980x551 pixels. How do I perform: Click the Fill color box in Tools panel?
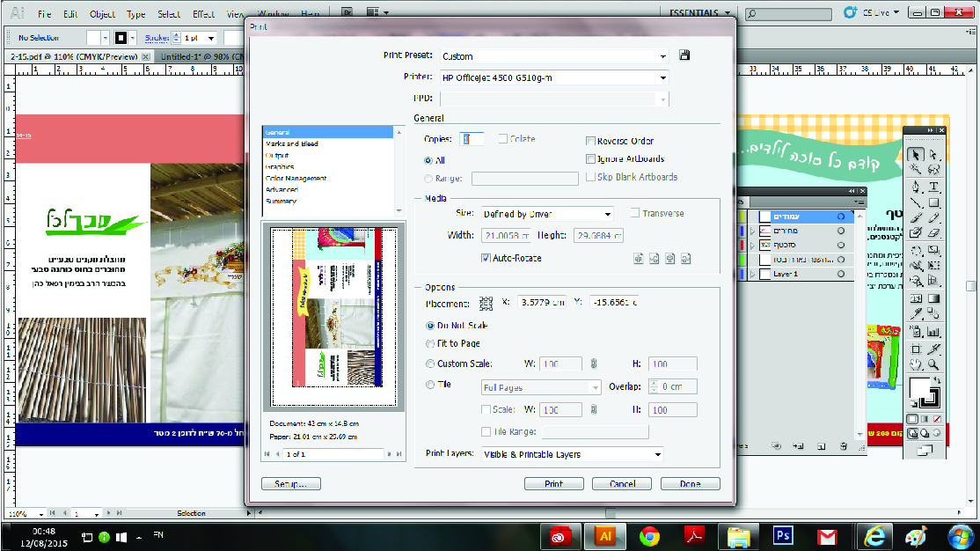(x=919, y=388)
